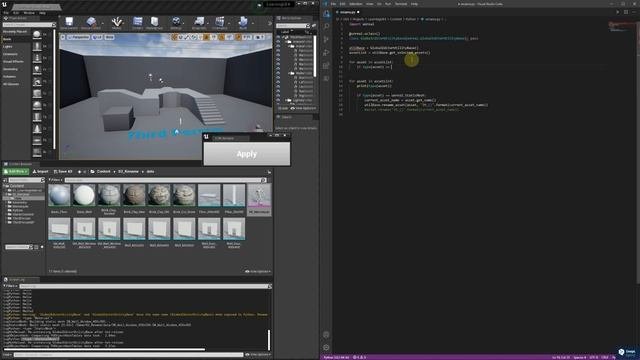Screen dimensions: 640x360
Task: Toggle viewport grid snapping icon
Action: (206, 37)
